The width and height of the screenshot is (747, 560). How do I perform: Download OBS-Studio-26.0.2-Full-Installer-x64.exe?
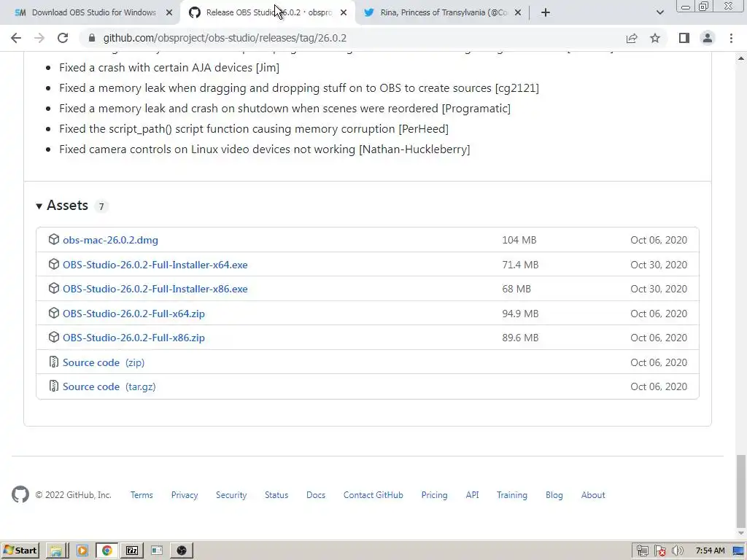coord(155,265)
